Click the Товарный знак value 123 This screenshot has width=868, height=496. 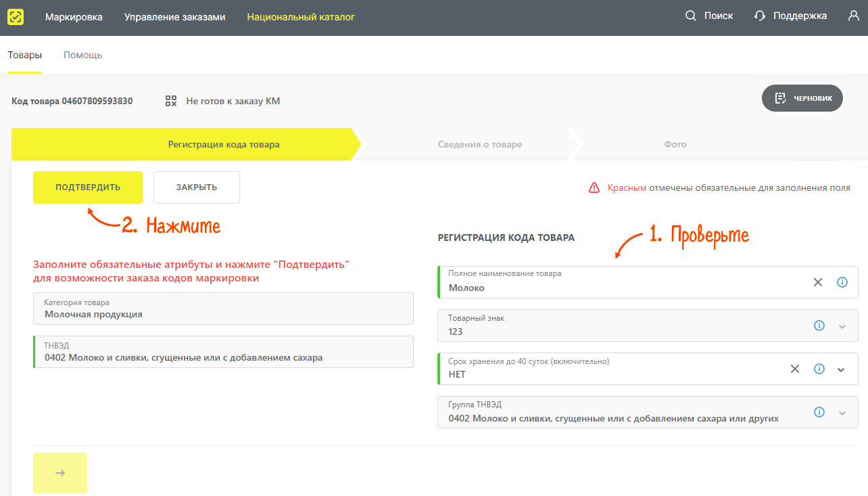point(456,332)
